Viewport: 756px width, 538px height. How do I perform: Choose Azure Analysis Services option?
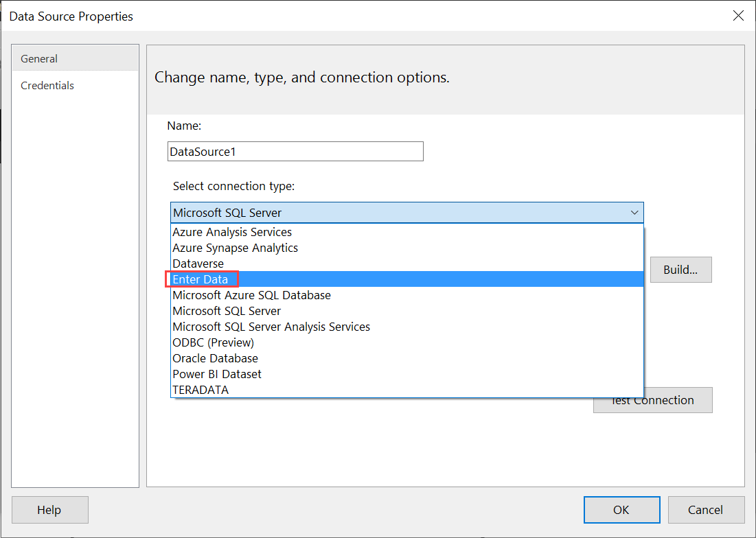(407, 232)
